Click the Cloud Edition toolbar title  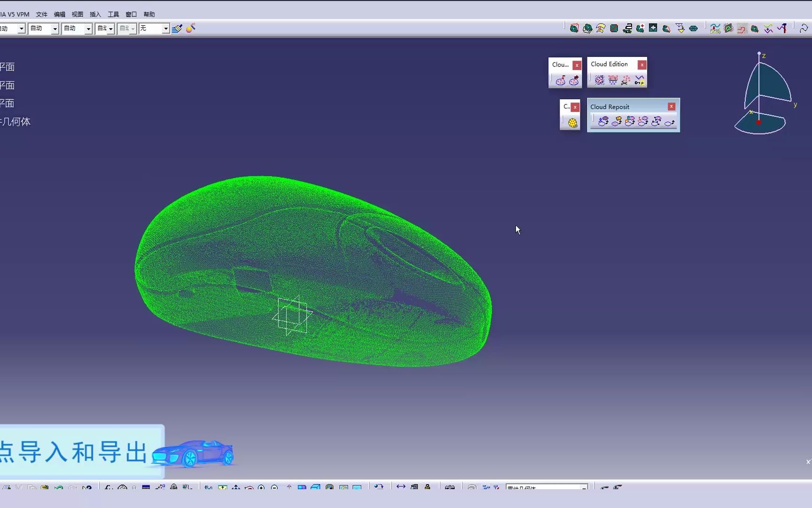pyautogui.click(x=609, y=64)
